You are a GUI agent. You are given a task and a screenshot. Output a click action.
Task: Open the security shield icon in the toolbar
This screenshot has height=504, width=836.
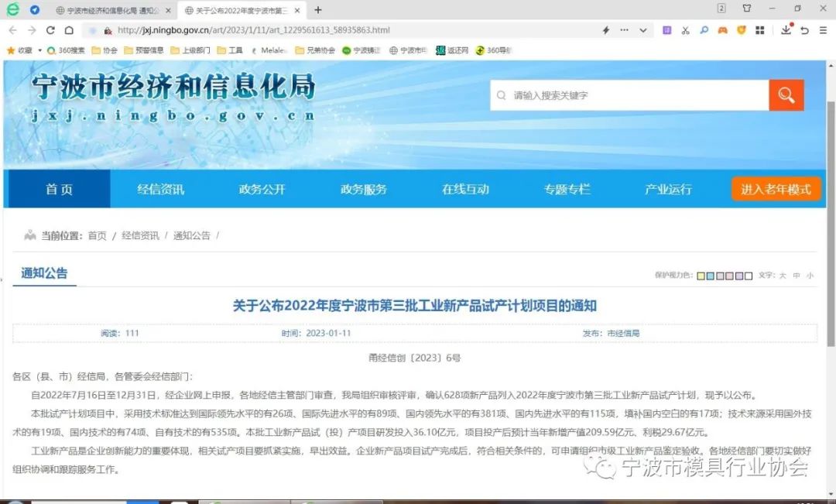742,30
